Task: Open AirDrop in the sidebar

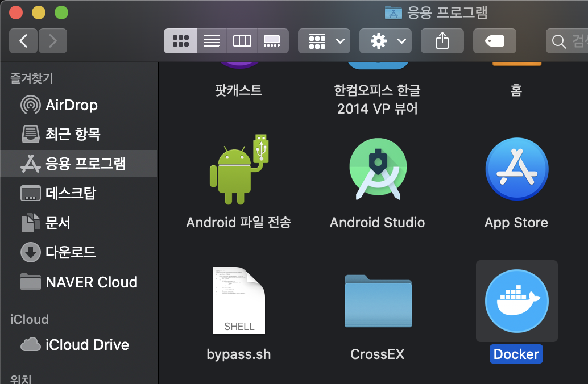Action: [x=78, y=105]
